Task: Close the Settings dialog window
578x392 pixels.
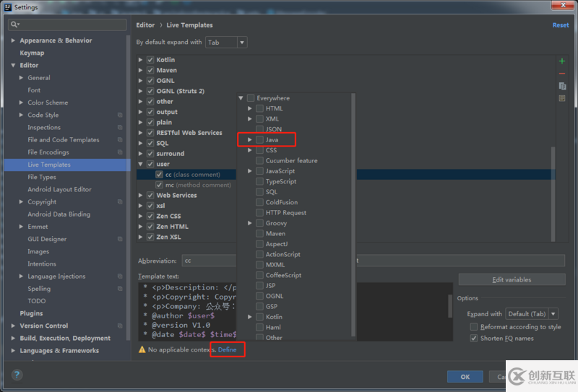Action: click(x=563, y=5)
